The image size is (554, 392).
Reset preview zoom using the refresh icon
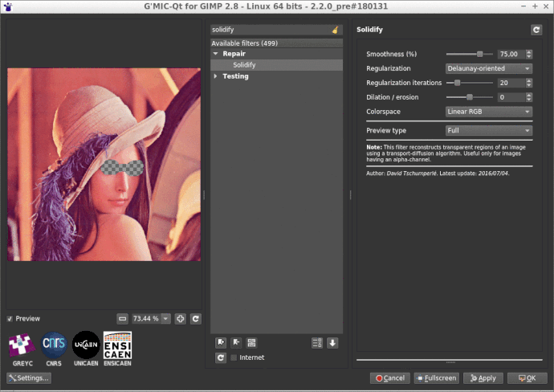195,318
